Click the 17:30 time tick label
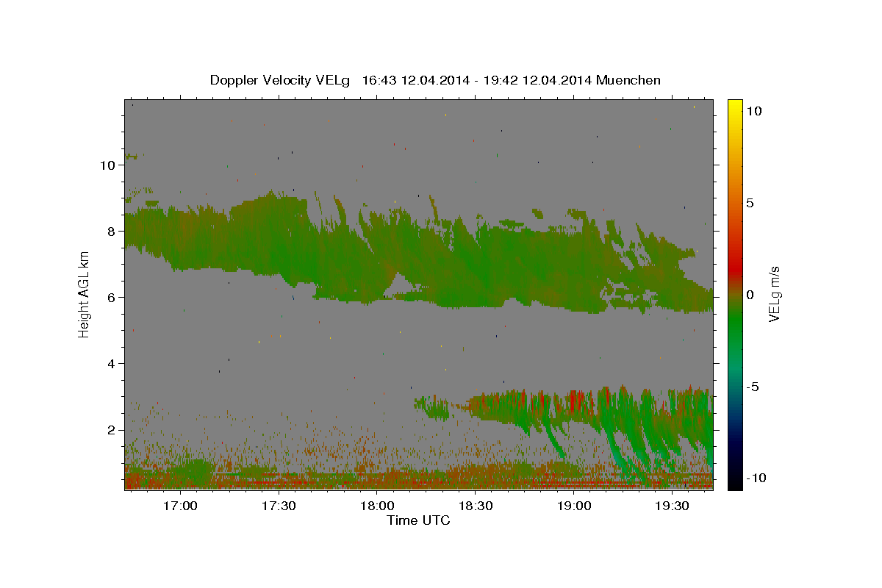 (x=278, y=506)
